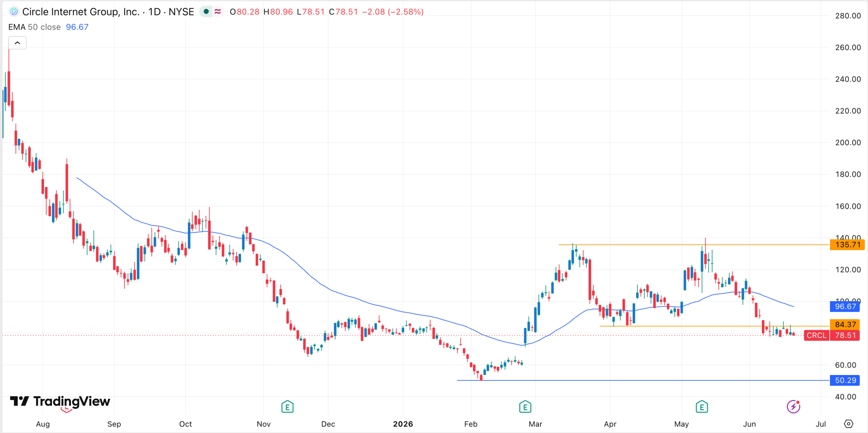Image resolution: width=868 pixels, height=433 pixels.
Task: Open the late-February earnings marker
Action: [x=525, y=406]
